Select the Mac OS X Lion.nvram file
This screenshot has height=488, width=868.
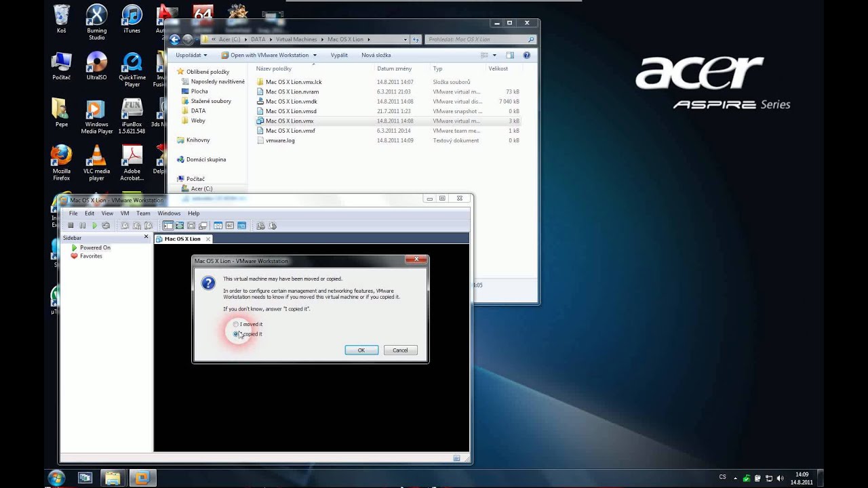click(288, 91)
